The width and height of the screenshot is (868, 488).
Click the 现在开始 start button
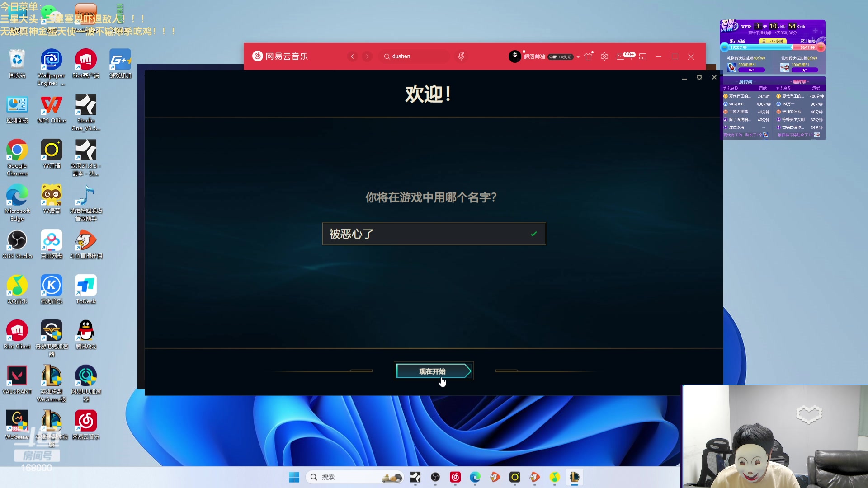coord(434,371)
